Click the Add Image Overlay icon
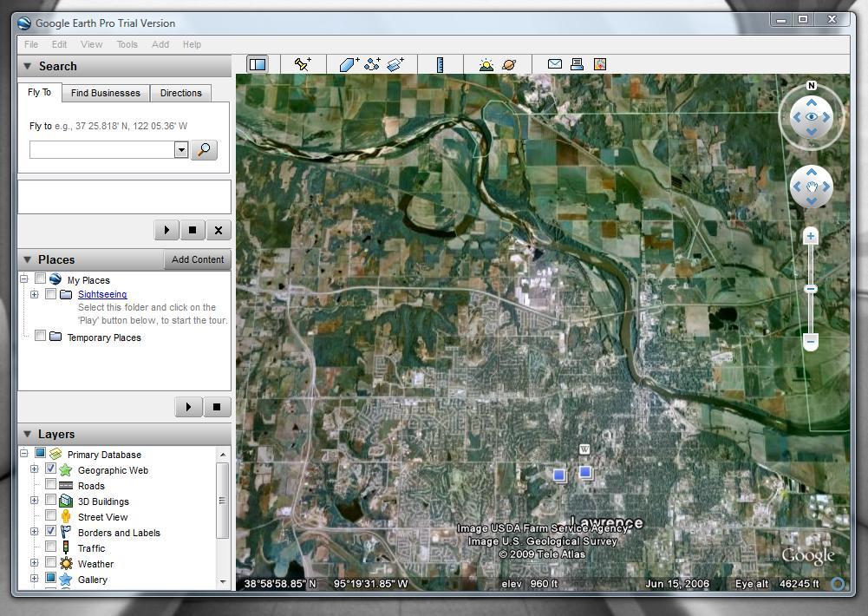 pyautogui.click(x=395, y=64)
